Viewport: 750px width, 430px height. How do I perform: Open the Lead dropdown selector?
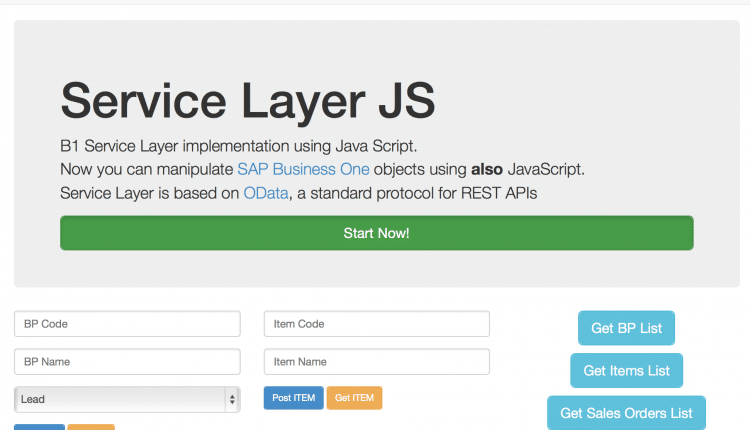click(127, 399)
